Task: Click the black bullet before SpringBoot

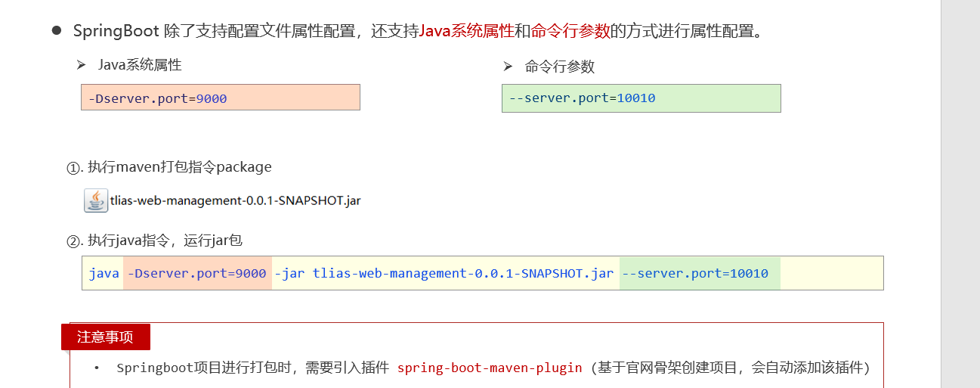Action: (56, 31)
